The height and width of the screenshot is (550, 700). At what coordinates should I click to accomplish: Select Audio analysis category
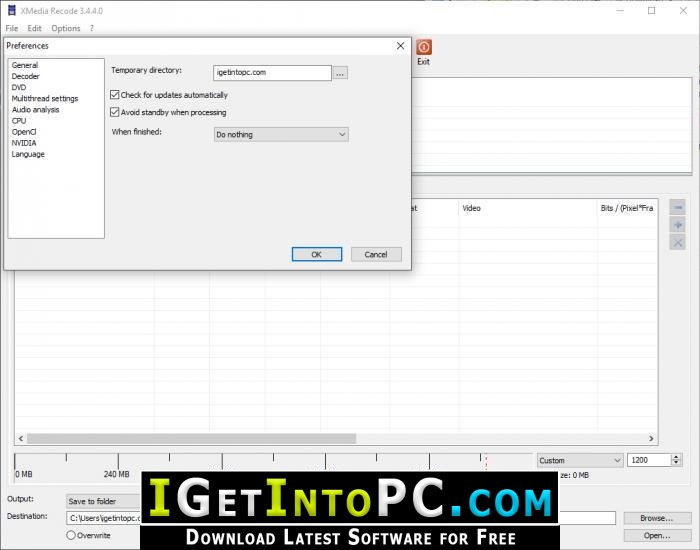[35, 110]
